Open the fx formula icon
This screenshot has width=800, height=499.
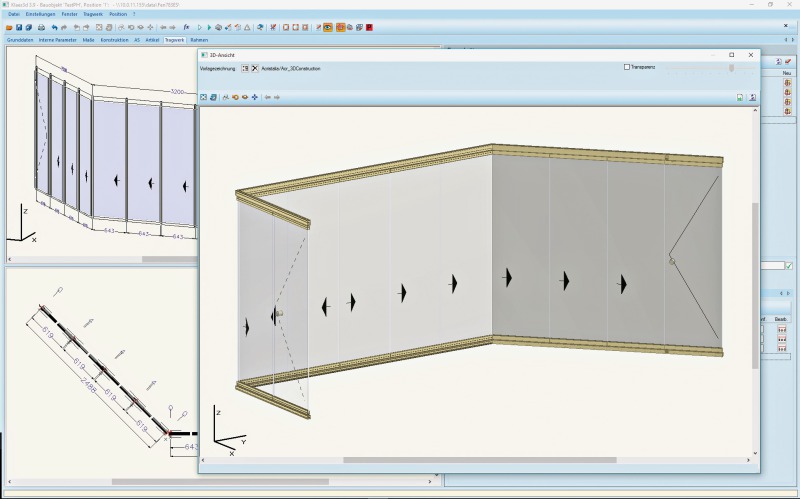click(x=186, y=27)
